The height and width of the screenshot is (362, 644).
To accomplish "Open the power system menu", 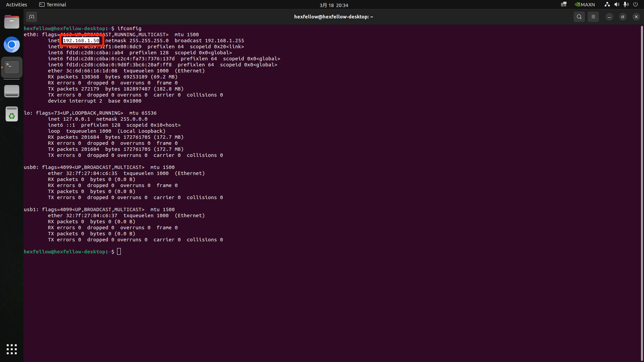I will click(635, 5).
